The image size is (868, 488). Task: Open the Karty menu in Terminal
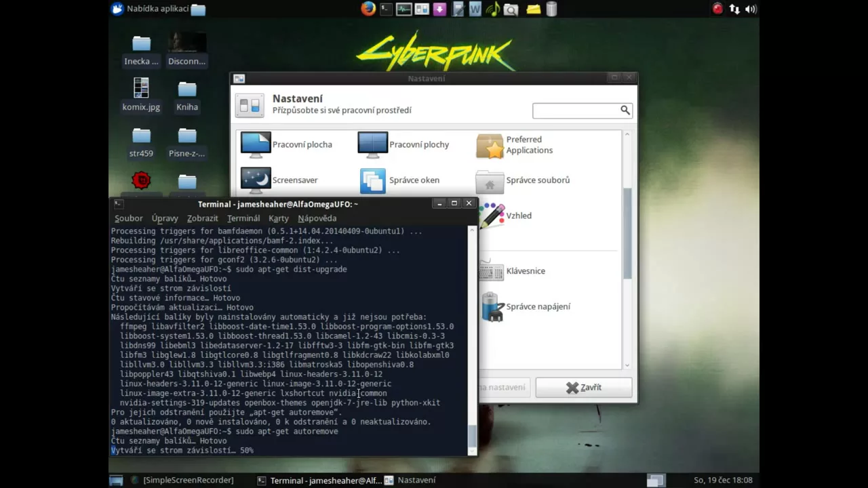point(278,218)
